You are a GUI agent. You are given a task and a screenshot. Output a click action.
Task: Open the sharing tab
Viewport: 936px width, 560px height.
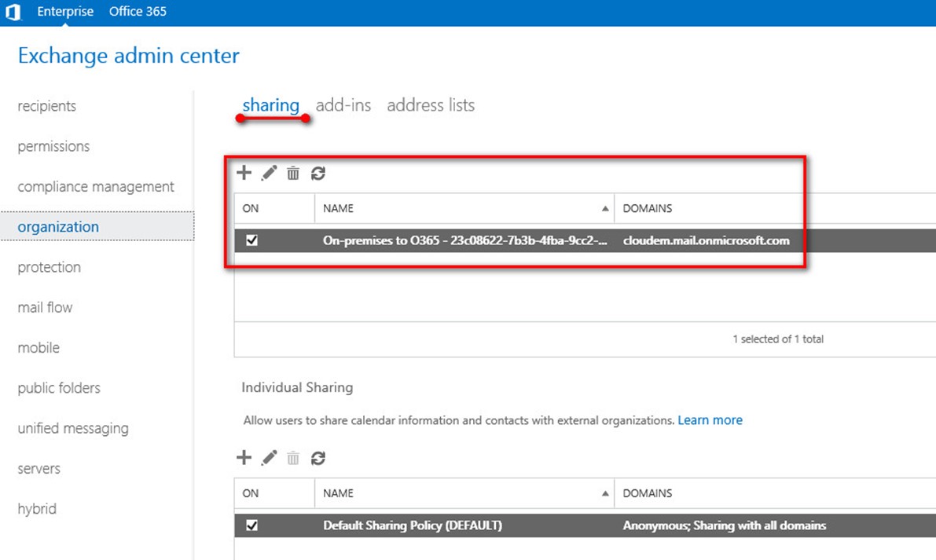(x=271, y=105)
